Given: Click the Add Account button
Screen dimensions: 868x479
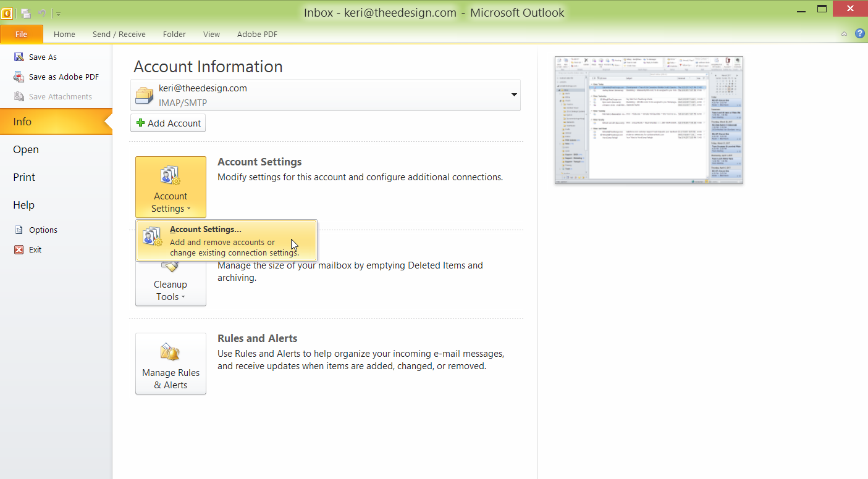Looking at the screenshot, I should click(x=167, y=123).
